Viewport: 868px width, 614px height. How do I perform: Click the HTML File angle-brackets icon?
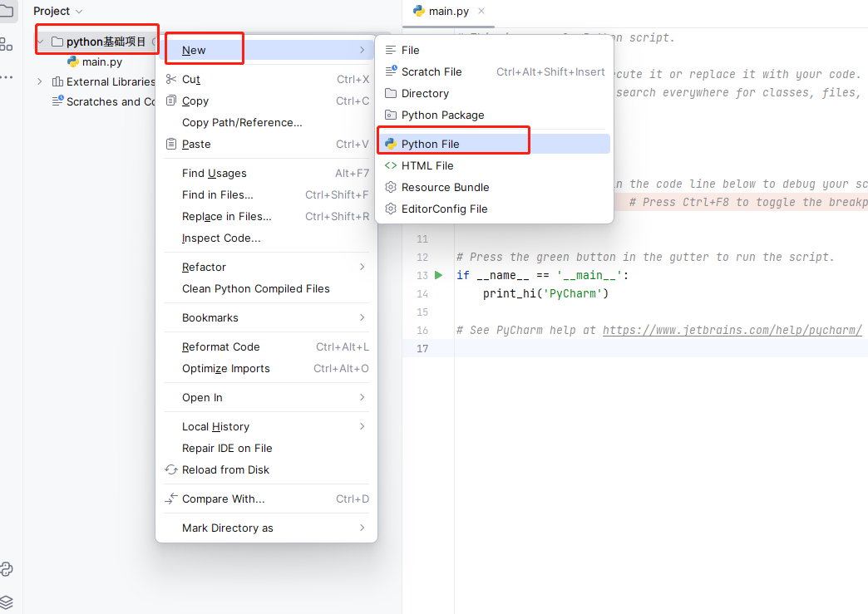pos(391,165)
